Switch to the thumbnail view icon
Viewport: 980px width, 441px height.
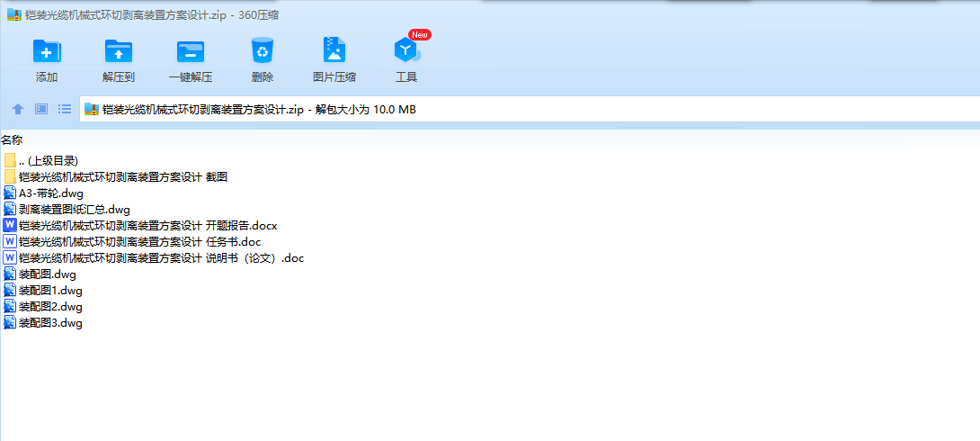41,110
